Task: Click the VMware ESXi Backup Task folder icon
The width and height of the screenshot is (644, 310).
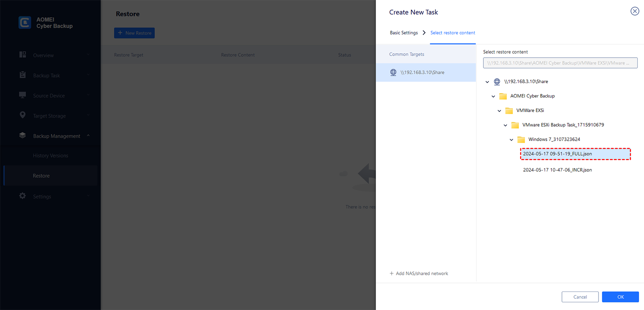Action: [515, 125]
